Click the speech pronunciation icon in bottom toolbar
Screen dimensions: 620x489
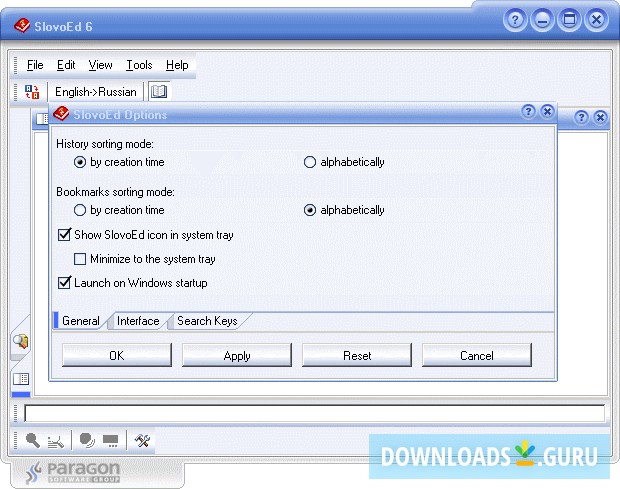pos(87,440)
